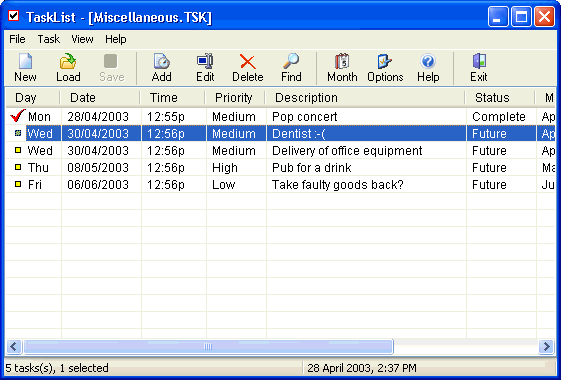Sort by the Description column header

tap(365, 98)
